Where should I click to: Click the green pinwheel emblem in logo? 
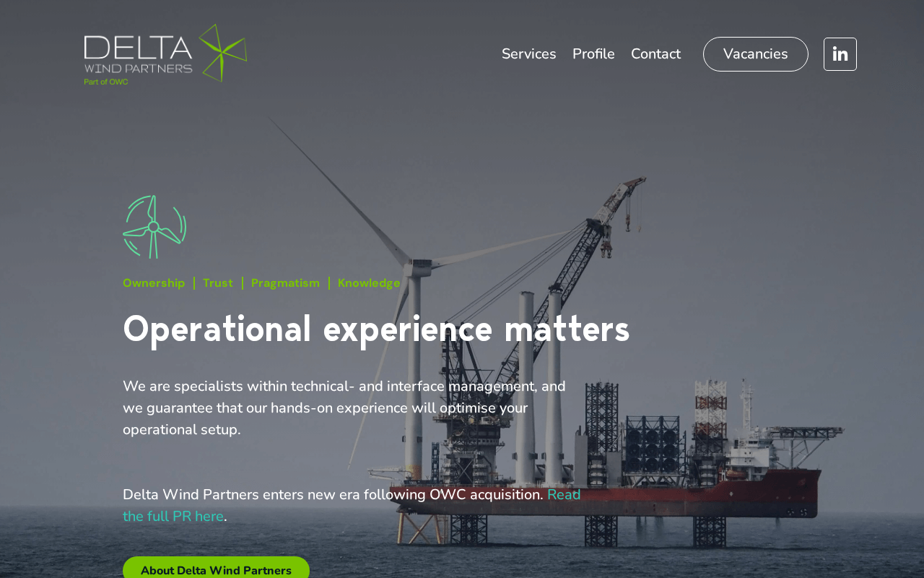point(222,52)
